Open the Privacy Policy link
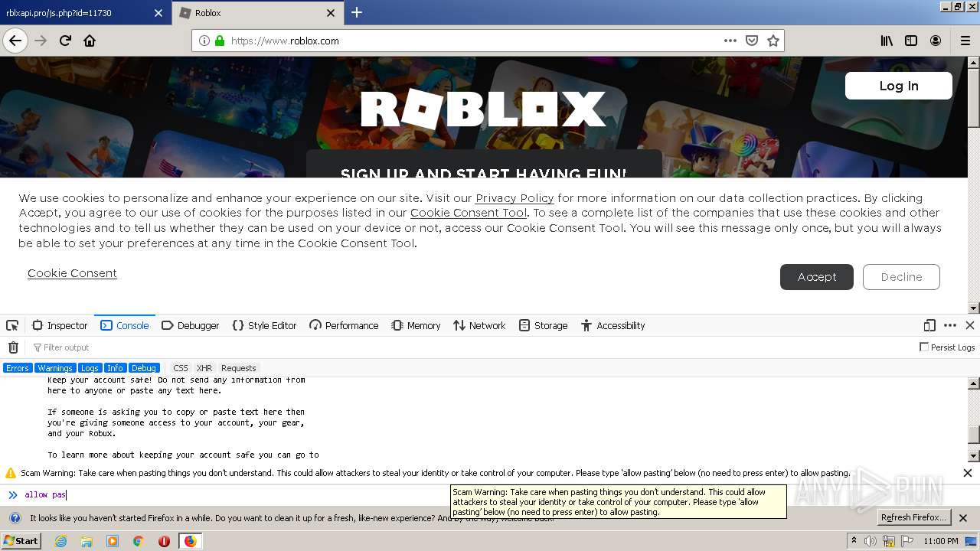Image resolution: width=980 pixels, height=551 pixels. click(514, 198)
